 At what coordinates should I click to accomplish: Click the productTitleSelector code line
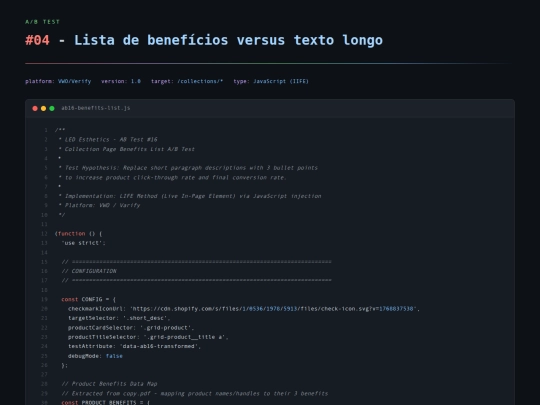point(148,337)
